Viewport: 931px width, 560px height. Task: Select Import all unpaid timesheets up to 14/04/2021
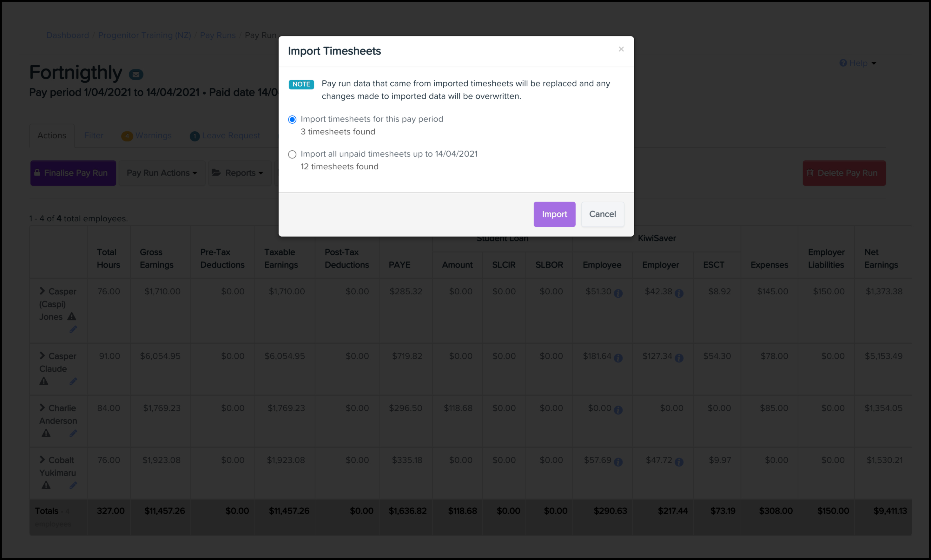tap(292, 154)
